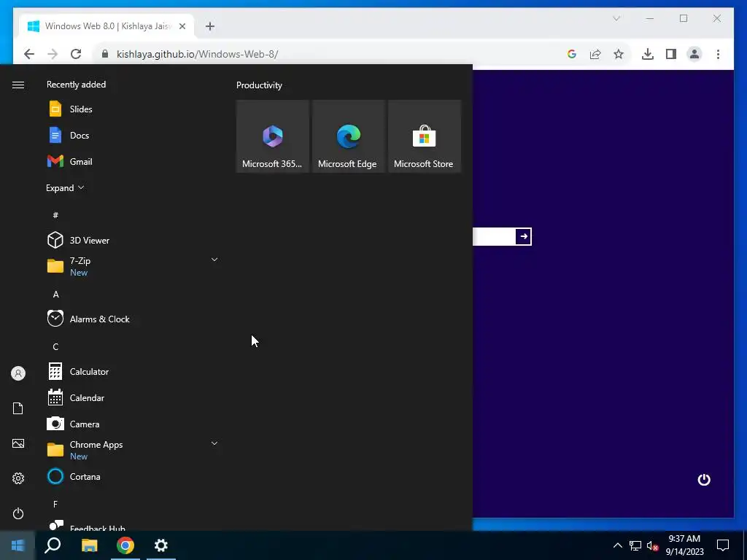The image size is (747, 560).
Task: Click the Google icon in address bar
Action: (x=572, y=54)
